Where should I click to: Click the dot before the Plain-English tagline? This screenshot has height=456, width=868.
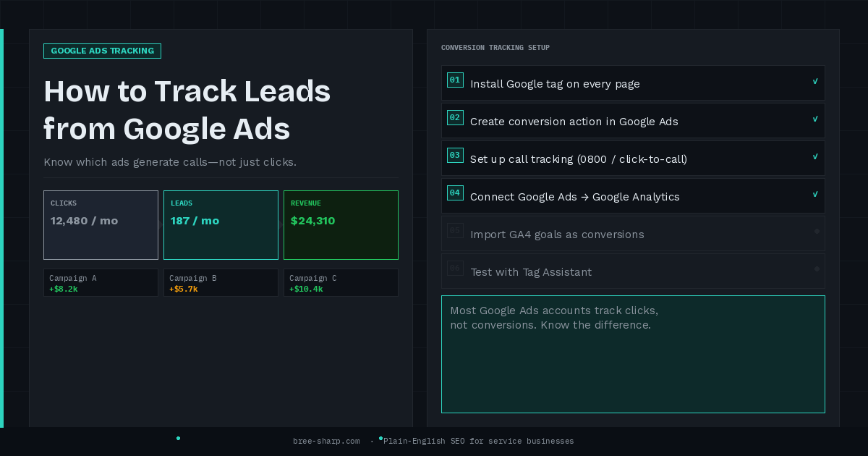382,437
